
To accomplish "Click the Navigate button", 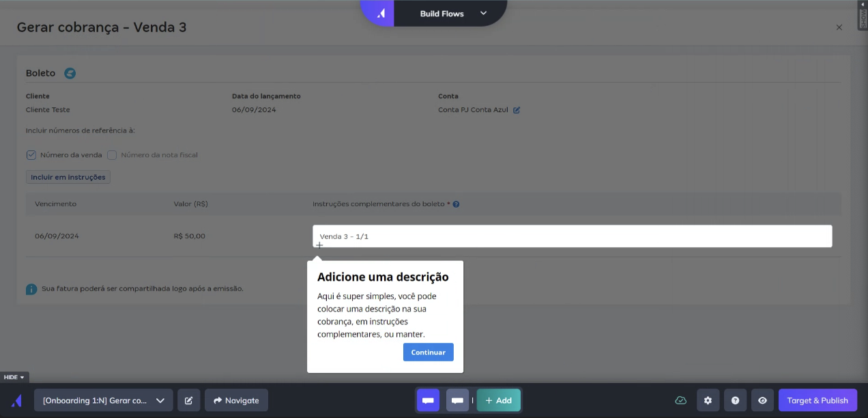I will tap(236, 400).
